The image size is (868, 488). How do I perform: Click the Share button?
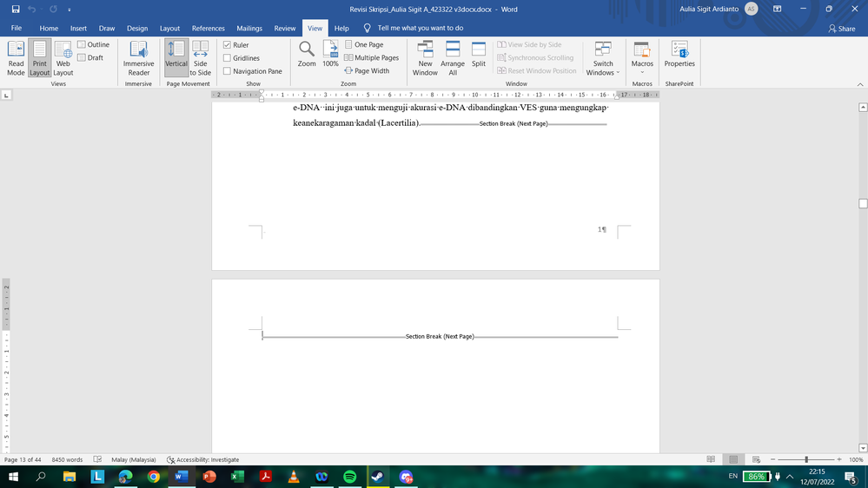842,28
